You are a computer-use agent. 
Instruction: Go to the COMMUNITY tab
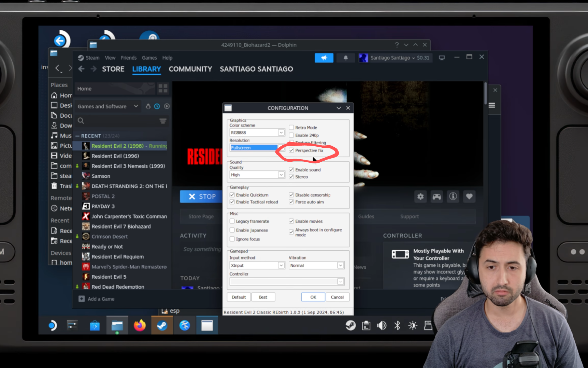[x=190, y=69]
